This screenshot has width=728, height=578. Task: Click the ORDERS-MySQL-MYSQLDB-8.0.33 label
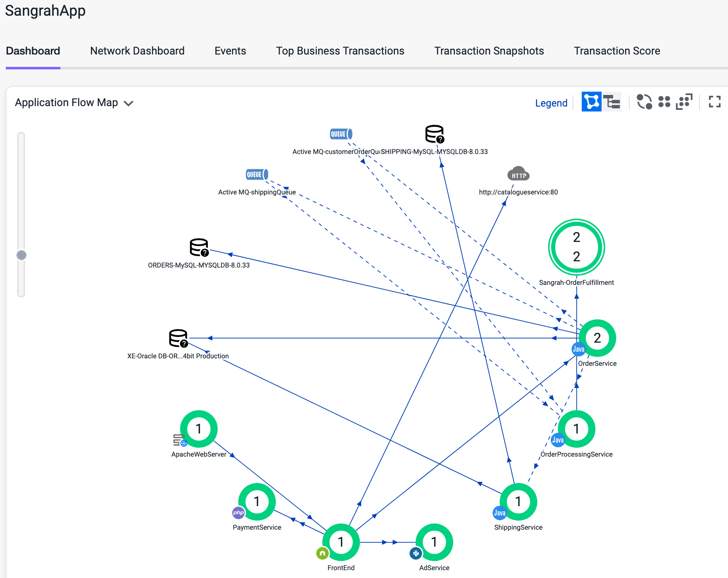(199, 265)
